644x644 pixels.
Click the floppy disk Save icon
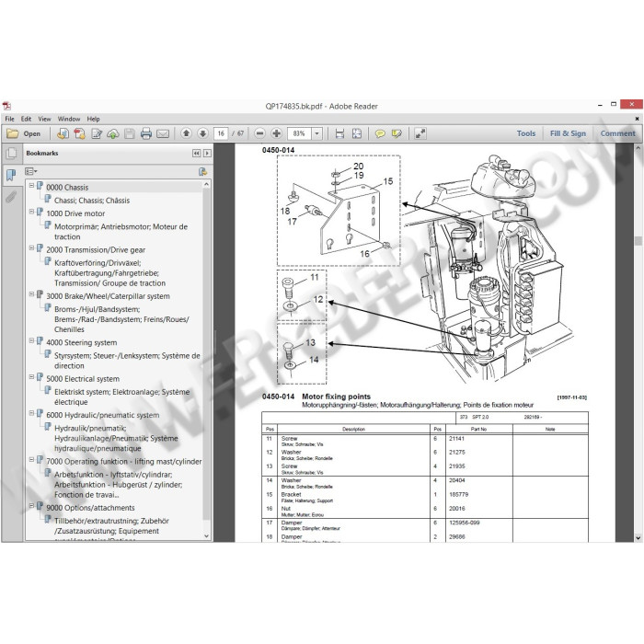click(130, 133)
